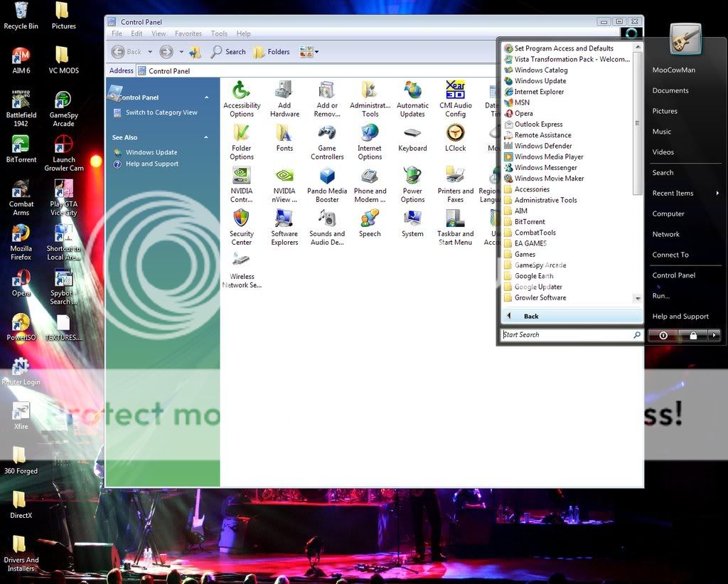Collapse the See Also section

[207, 137]
